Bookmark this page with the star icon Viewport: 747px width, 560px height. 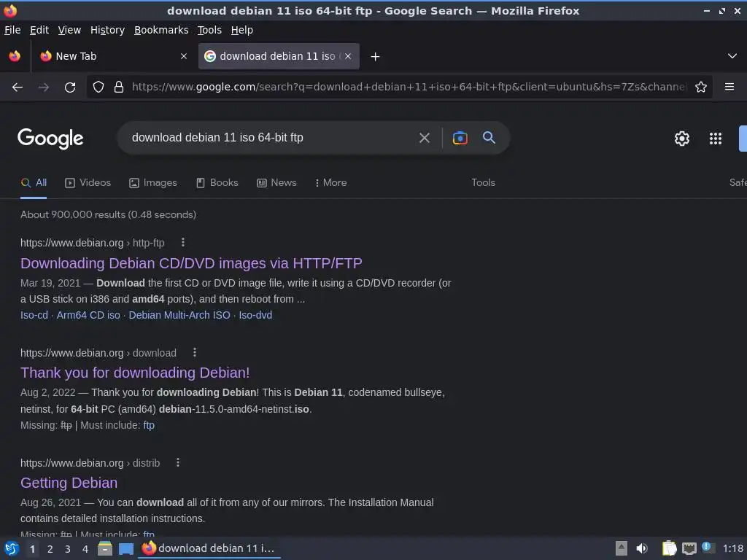tap(700, 87)
